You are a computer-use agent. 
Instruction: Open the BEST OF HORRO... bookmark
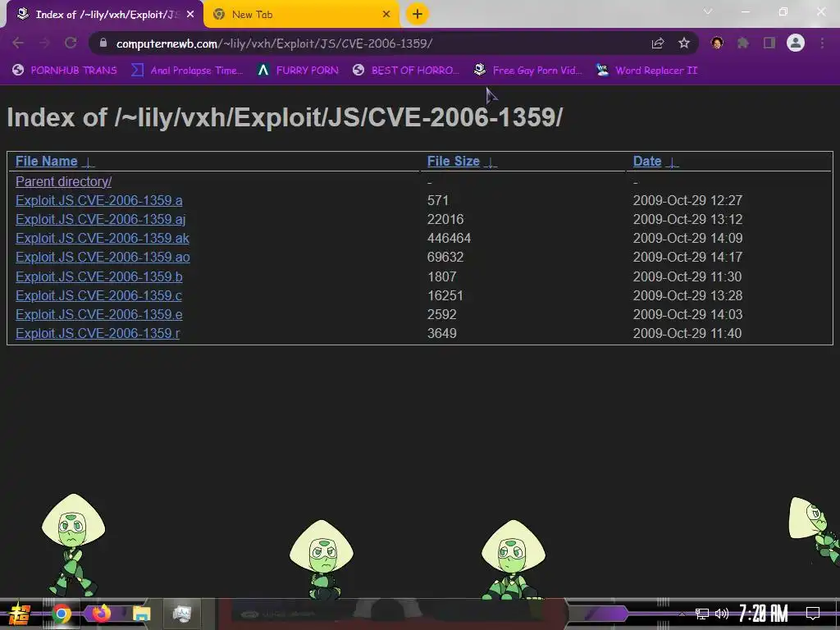point(405,71)
